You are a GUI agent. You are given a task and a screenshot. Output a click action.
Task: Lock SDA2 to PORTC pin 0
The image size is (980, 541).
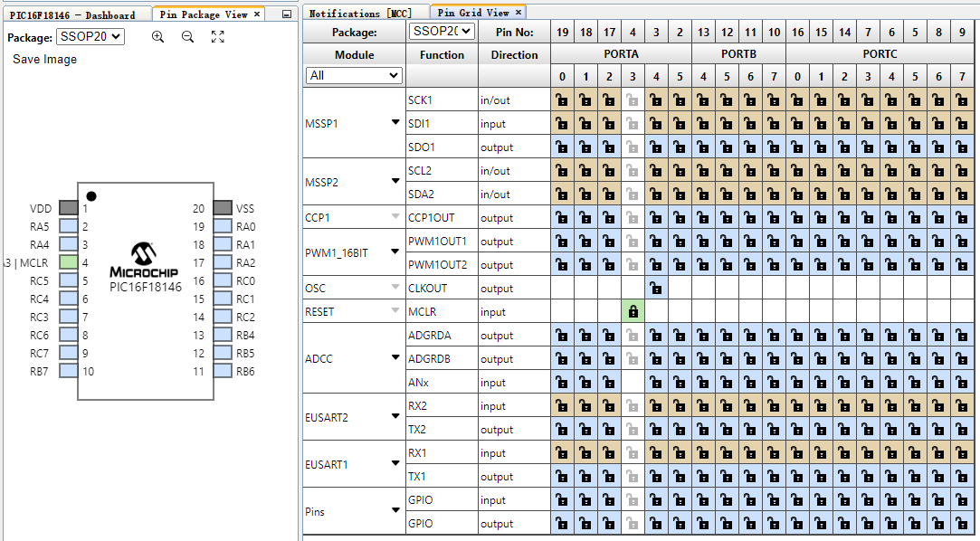click(797, 195)
